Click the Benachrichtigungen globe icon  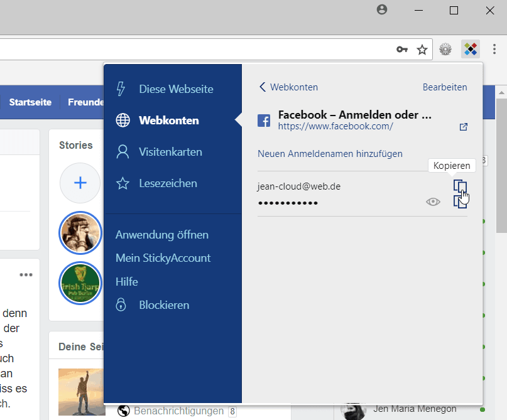click(x=124, y=411)
